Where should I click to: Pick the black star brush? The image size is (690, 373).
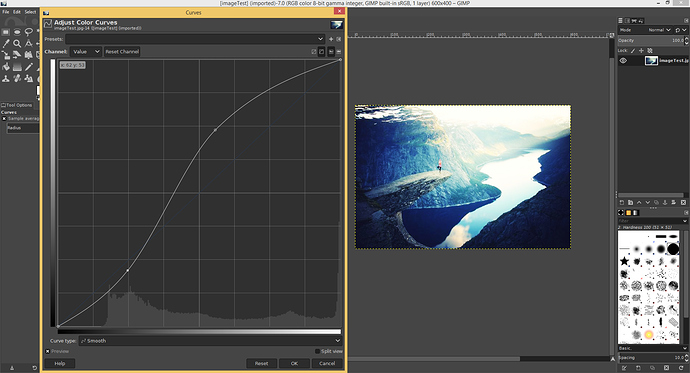coord(624,261)
